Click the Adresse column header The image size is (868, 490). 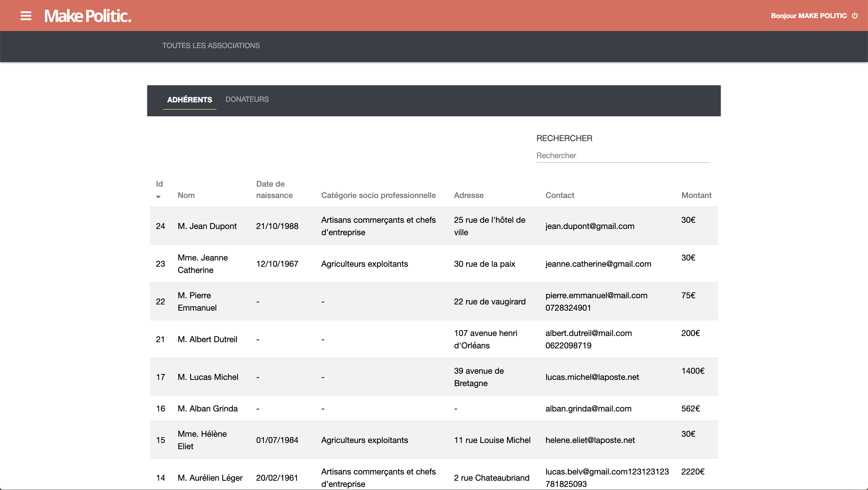[x=468, y=195]
